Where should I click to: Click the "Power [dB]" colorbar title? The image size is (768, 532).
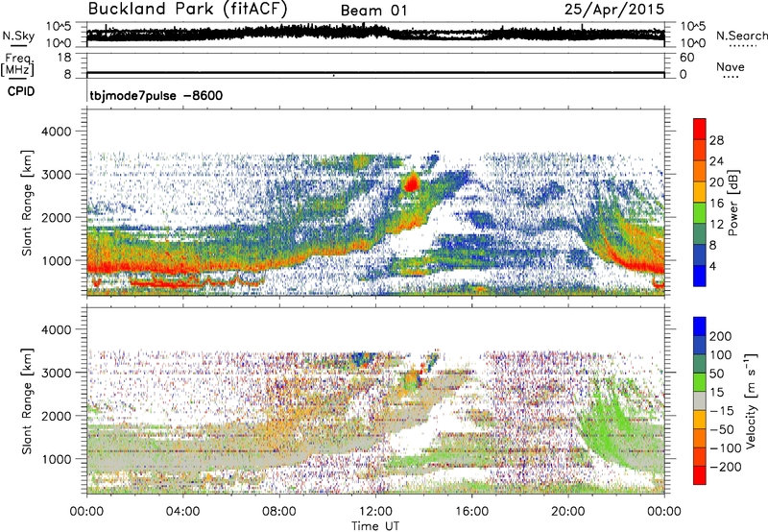click(x=732, y=203)
